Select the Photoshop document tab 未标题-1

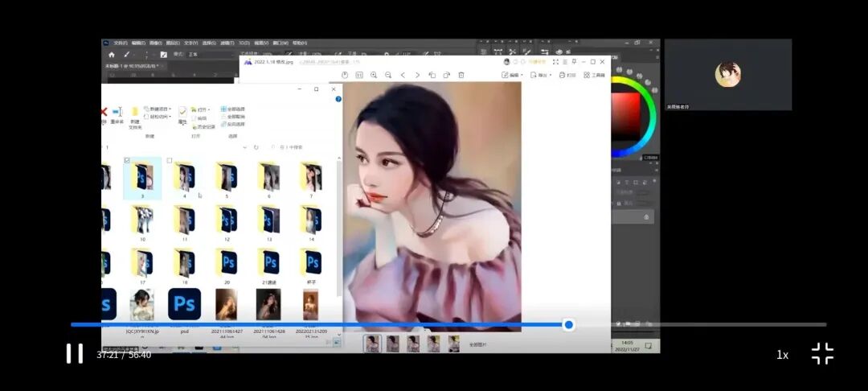pos(132,66)
